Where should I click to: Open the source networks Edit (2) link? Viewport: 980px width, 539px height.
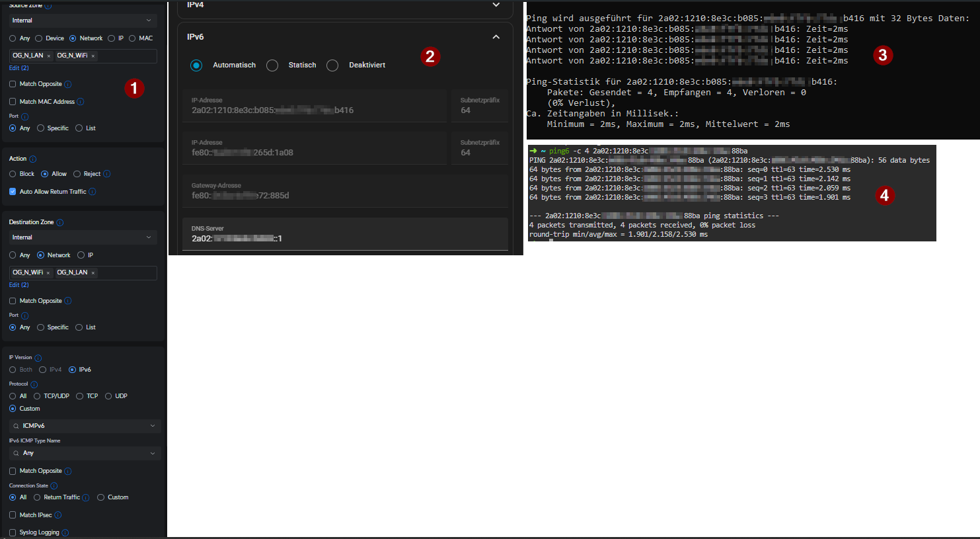click(19, 68)
